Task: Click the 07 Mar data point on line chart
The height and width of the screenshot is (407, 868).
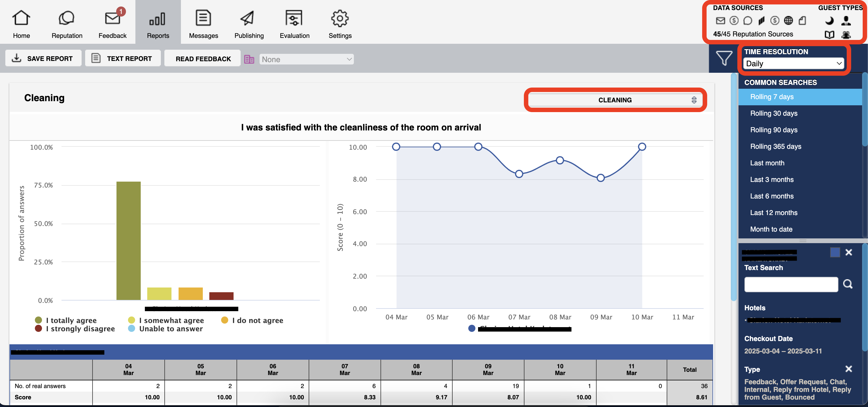Action: click(x=519, y=174)
